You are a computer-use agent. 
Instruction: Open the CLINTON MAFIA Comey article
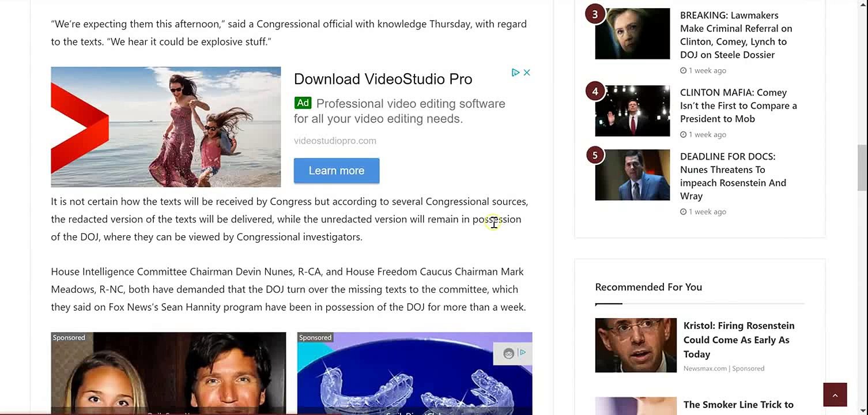coord(738,105)
